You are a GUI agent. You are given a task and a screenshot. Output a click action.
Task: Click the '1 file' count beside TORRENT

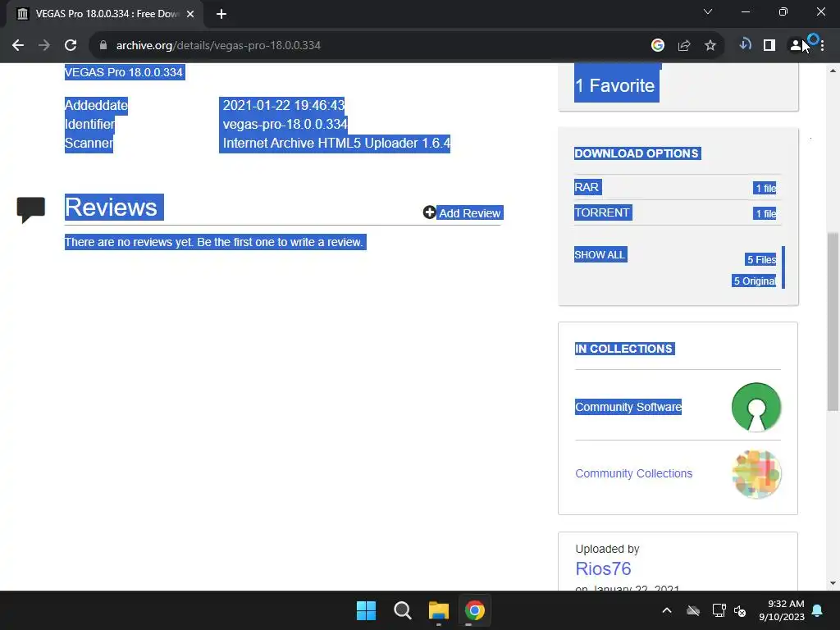(x=765, y=213)
